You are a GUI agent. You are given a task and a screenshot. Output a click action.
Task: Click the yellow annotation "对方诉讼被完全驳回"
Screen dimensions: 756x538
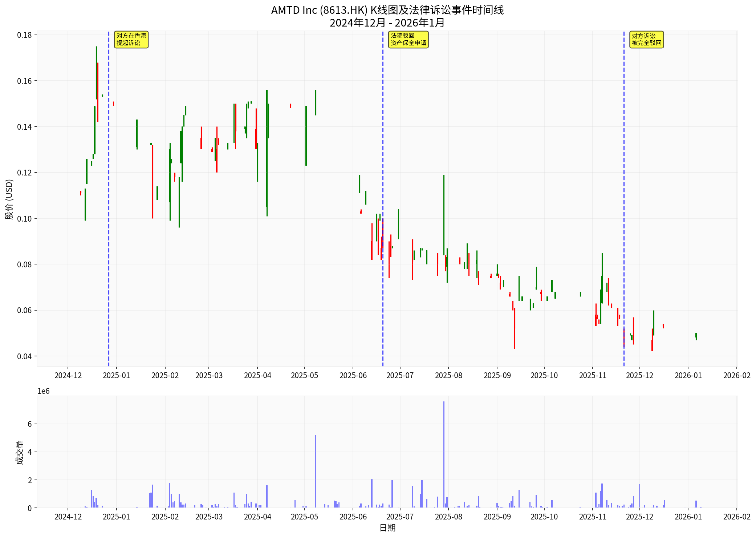point(647,39)
